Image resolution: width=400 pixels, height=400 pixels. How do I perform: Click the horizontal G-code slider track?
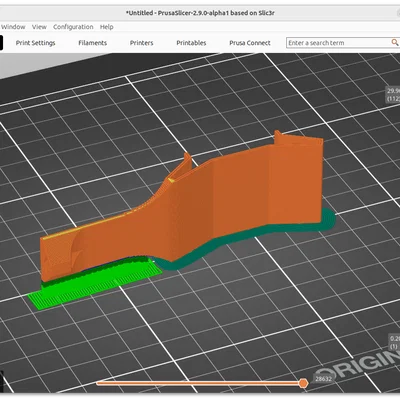200,383
